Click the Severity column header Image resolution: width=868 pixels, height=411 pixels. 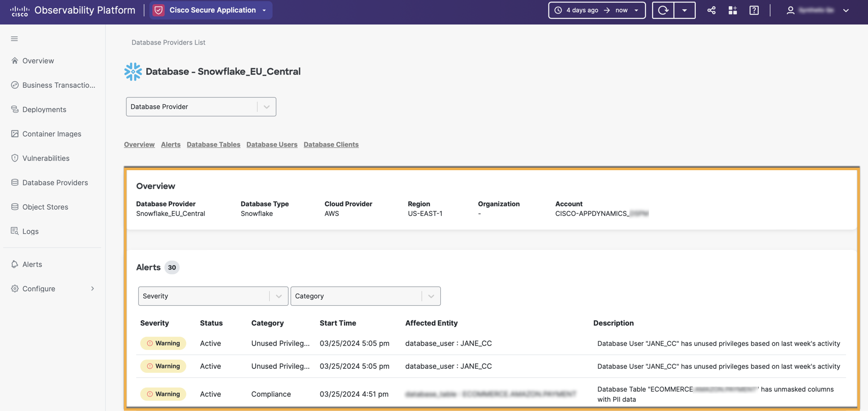click(154, 323)
